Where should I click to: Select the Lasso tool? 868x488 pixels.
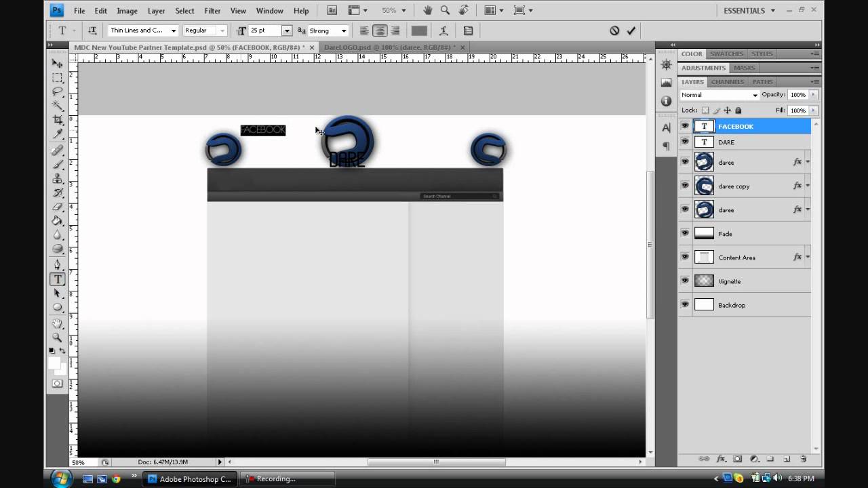58,91
